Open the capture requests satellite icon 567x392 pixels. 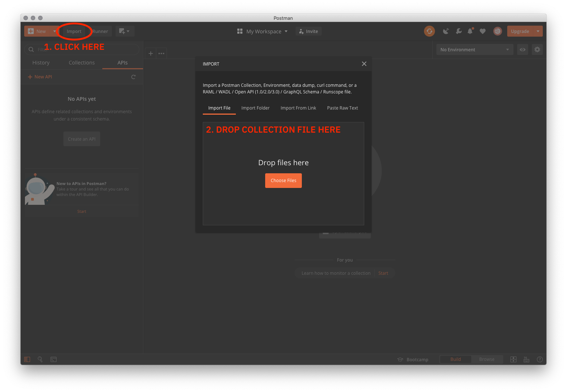(x=446, y=31)
